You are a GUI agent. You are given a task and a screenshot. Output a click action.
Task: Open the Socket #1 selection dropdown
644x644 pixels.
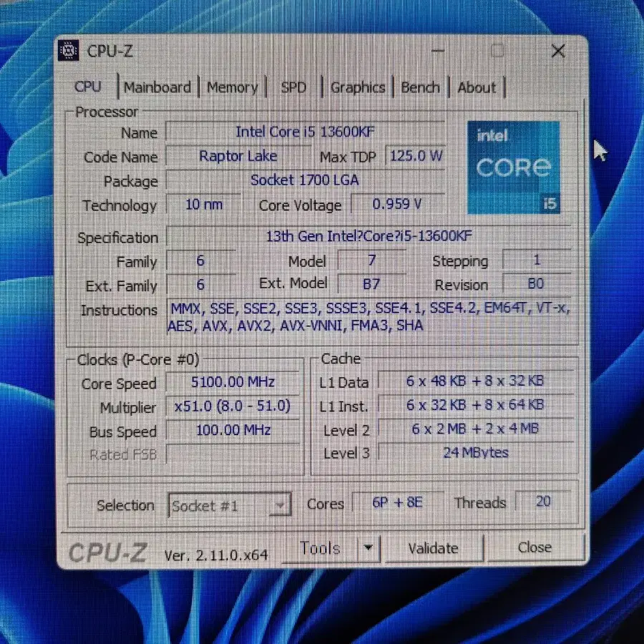click(x=230, y=504)
